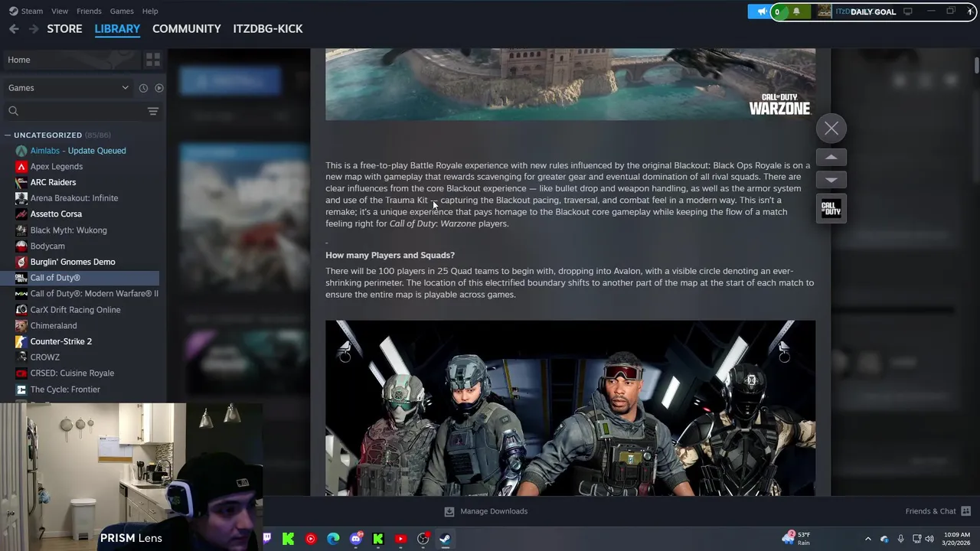Open the ITZDBG-KICK profile tab
The image size is (980, 551).
268,28
